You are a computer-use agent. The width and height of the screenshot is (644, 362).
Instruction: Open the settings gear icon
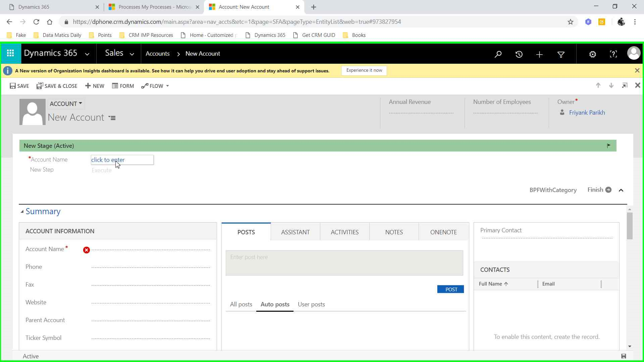[x=593, y=54]
